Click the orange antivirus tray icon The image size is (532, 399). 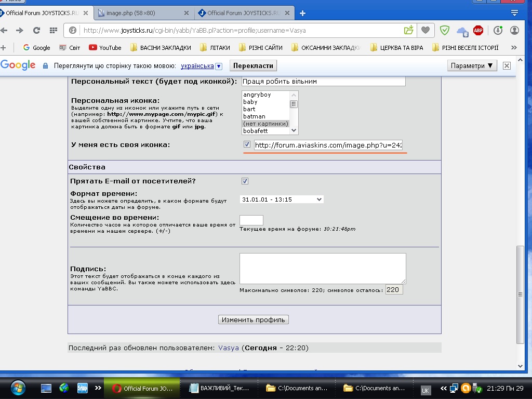point(466,388)
